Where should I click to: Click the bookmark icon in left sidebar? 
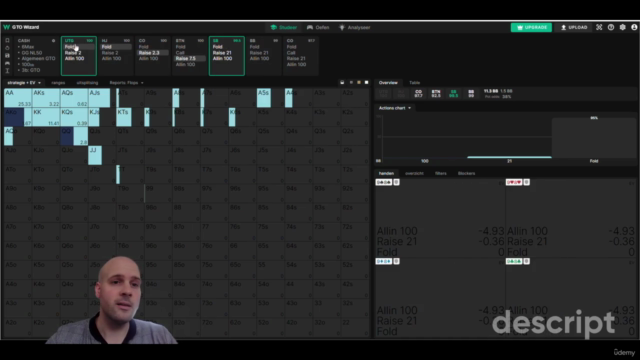7,40
